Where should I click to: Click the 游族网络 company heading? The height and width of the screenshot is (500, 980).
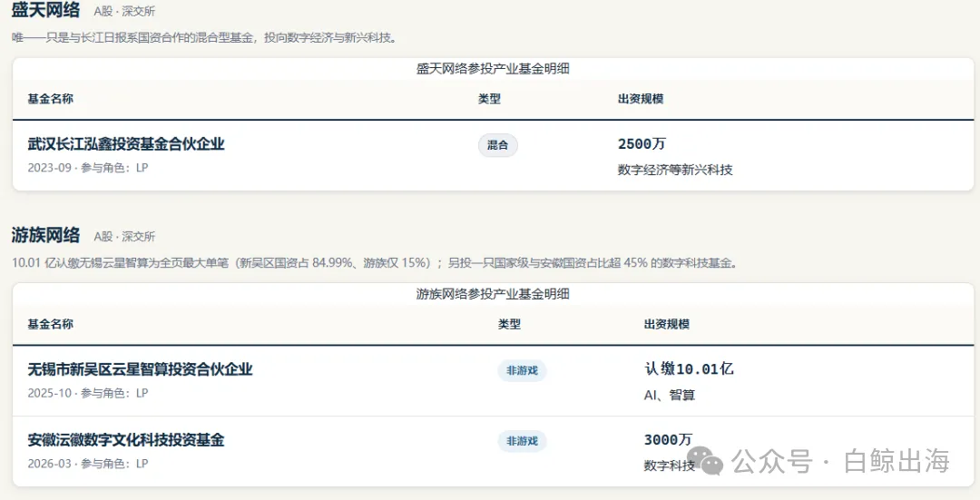click(45, 235)
